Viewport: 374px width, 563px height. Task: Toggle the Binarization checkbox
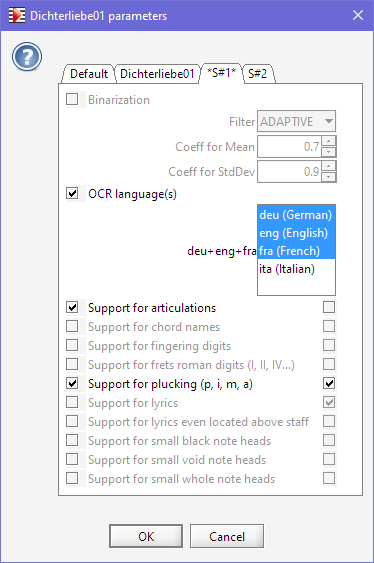pyautogui.click(x=72, y=99)
